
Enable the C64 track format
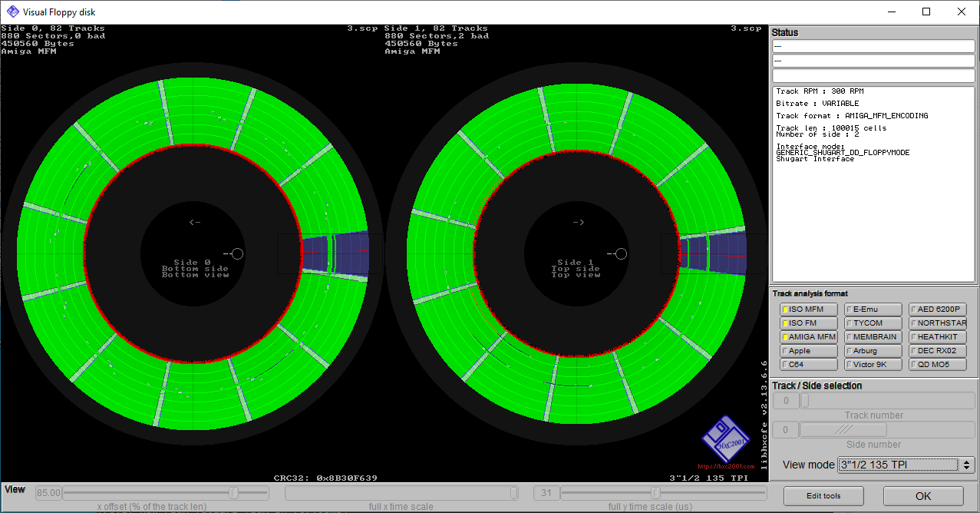pos(808,365)
